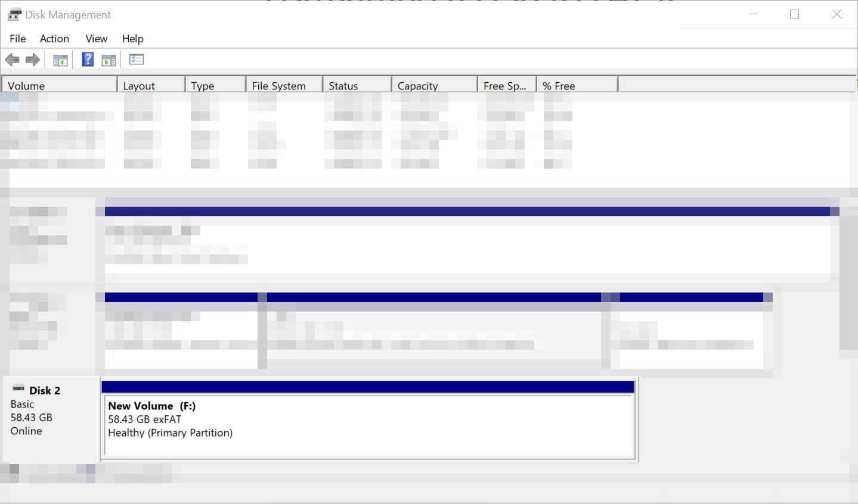Click the small drive icon beside Disk 2
858x504 pixels.
click(x=18, y=388)
